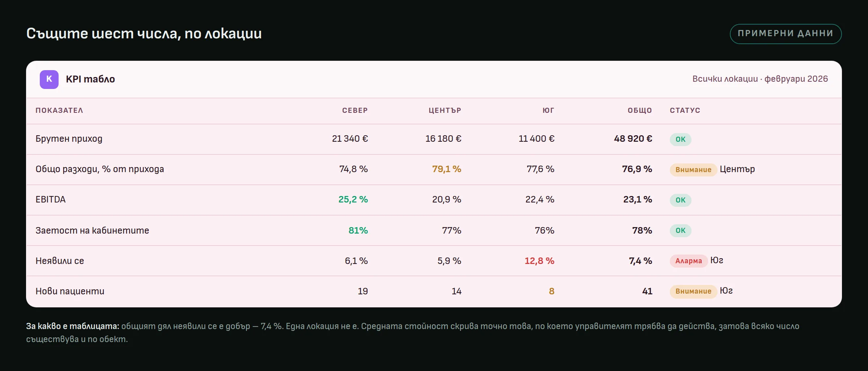This screenshot has height=371, width=868.
Task: Click the СТАТУС column header
Action: pos(685,110)
